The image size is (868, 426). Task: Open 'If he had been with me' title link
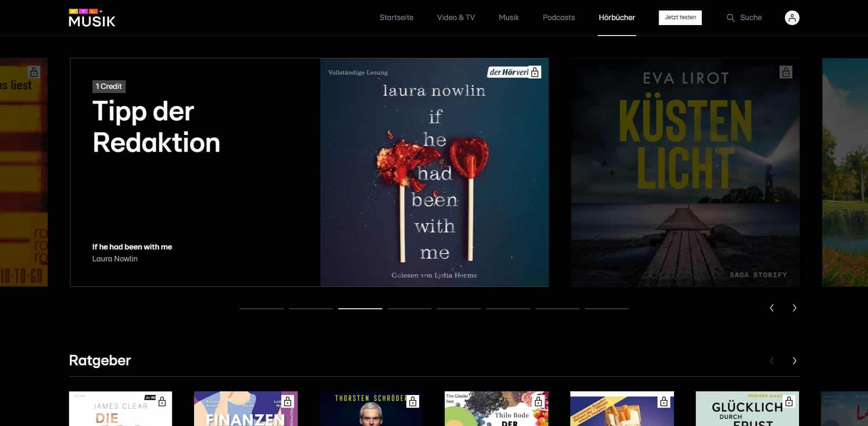coord(132,247)
